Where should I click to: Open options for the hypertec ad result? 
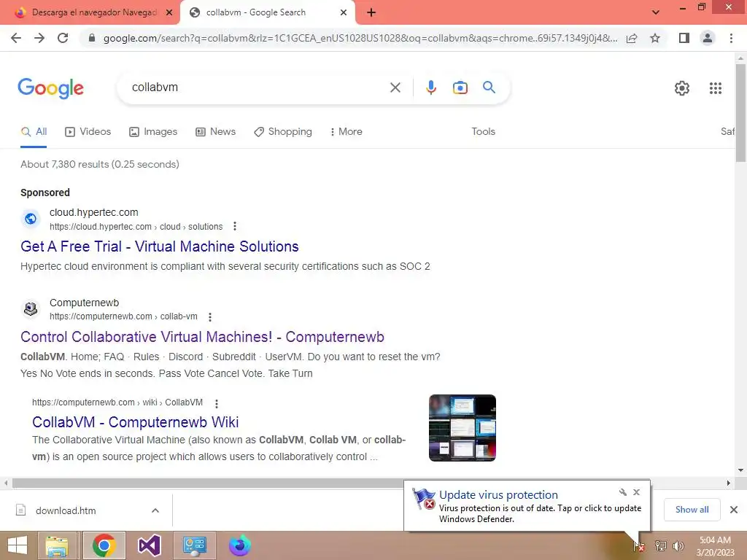pos(234,226)
